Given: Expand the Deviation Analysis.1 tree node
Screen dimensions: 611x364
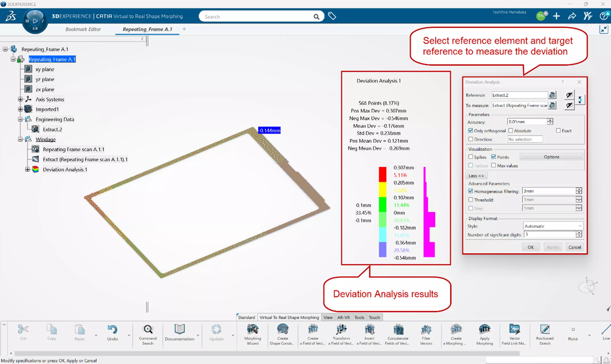Looking at the screenshot, I should point(28,170).
